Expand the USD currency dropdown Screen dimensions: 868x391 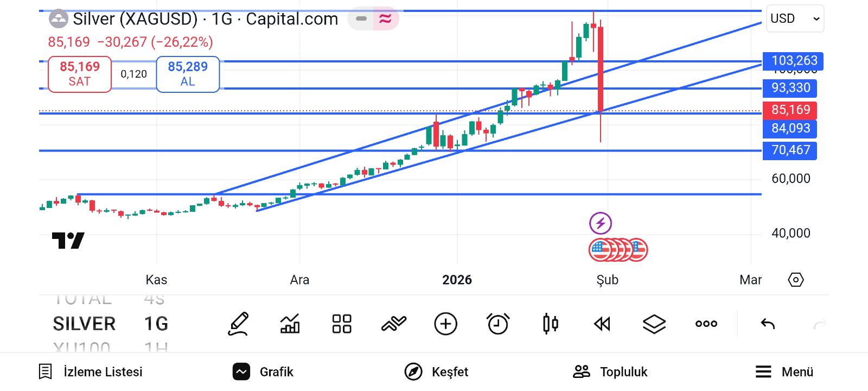tap(795, 19)
